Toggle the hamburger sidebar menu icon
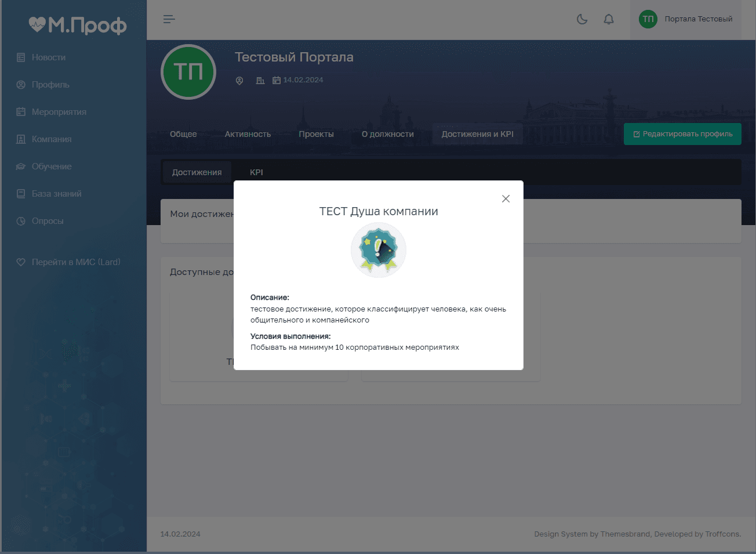Image resolution: width=756 pixels, height=554 pixels. click(x=169, y=19)
